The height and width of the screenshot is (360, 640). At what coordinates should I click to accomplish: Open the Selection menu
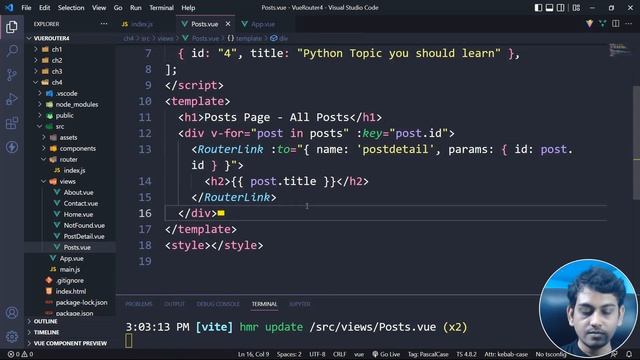71,8
